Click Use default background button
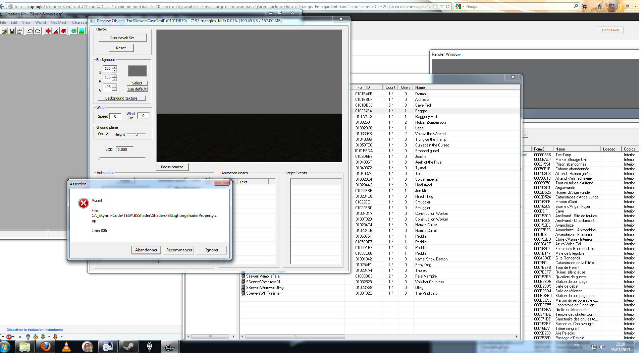The image size is (644, 362). coord(137,89)
